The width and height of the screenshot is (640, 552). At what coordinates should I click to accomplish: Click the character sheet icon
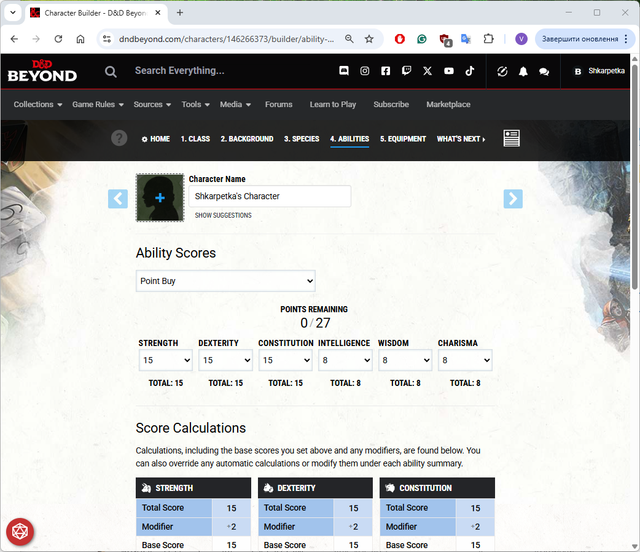pyautogui.click(x=511, y=138)
